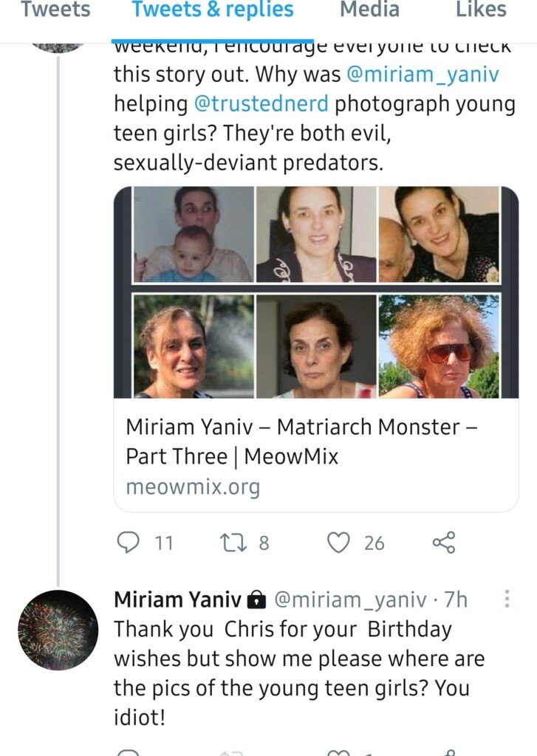
Task: Open the three-dot menu on Miriam Yaniv's tweet
Action: click(507, 598)
